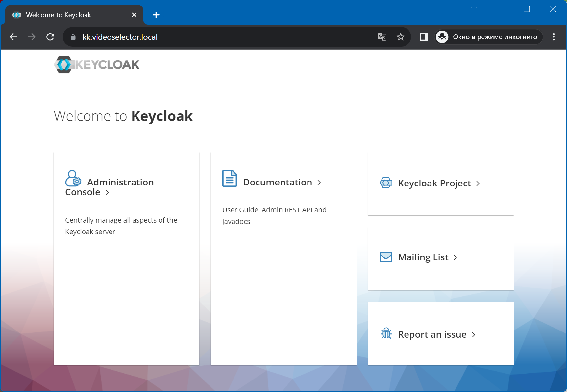567x392 pixels.
Task: Close the Welcome to Keycloak tab
Action: [x=134, y=15]
